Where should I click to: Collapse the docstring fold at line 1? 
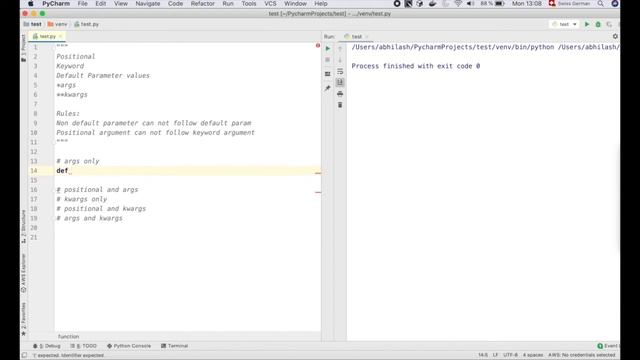[x=53, y=47]
